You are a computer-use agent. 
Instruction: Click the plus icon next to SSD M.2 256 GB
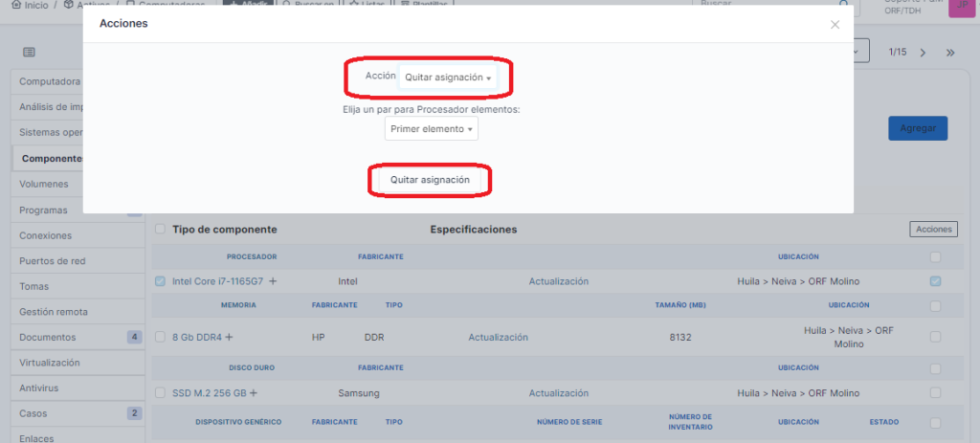[x=254, y=393]
